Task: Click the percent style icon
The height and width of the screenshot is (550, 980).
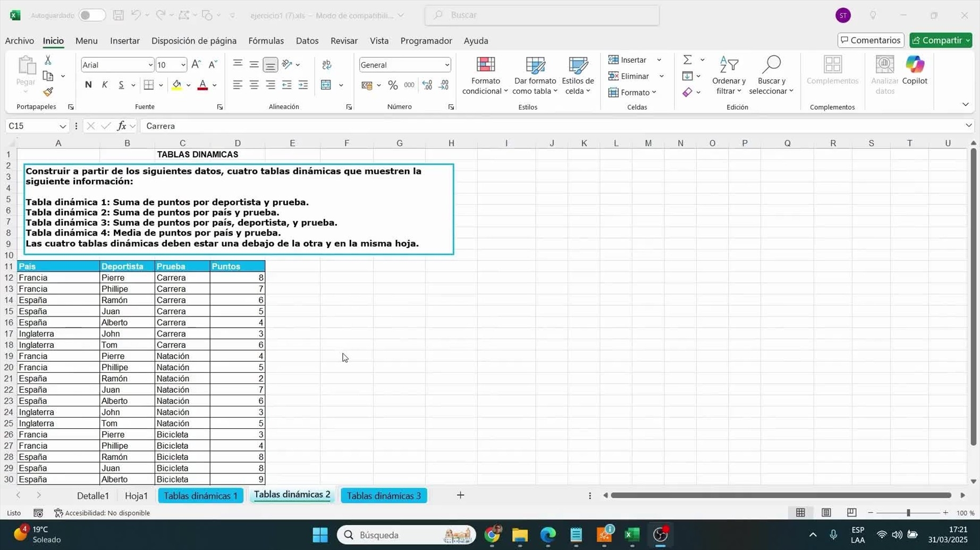Action: 393,85
